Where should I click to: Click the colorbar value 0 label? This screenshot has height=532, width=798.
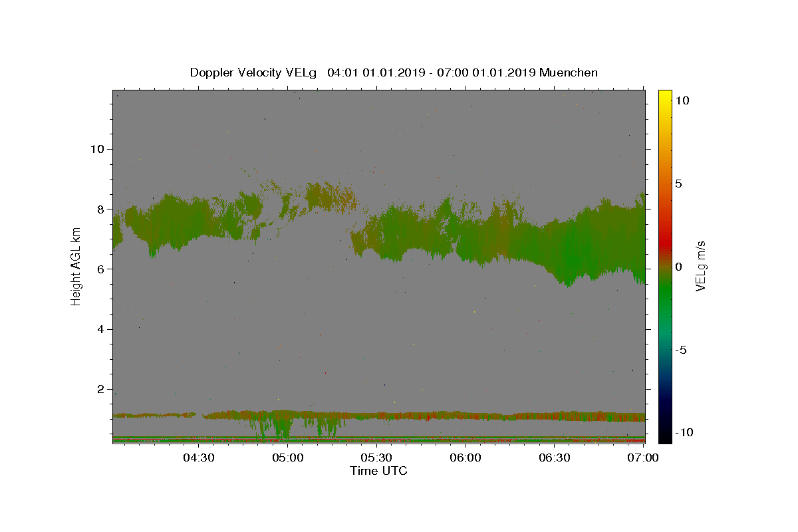[x=678, y=267]
